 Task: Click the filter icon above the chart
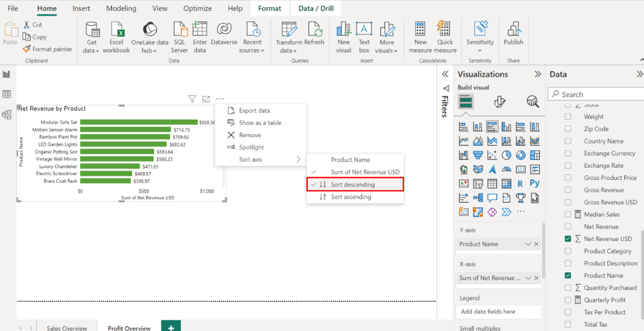pos(192,99)
